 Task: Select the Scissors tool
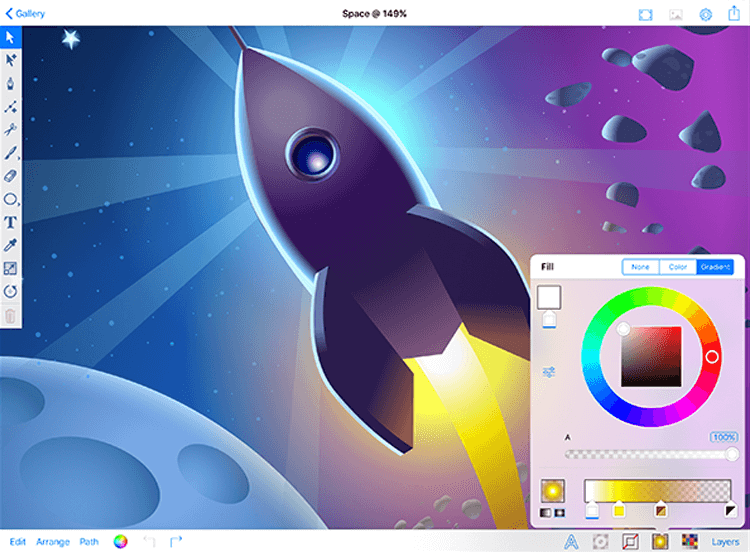[11, 130]
